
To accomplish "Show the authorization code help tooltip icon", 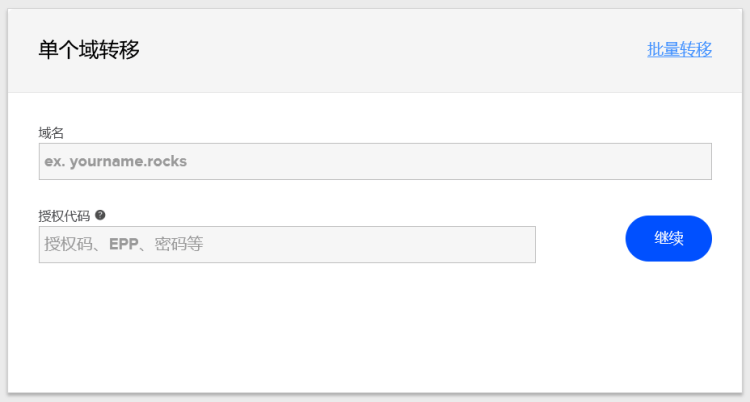I will [100, 215].
